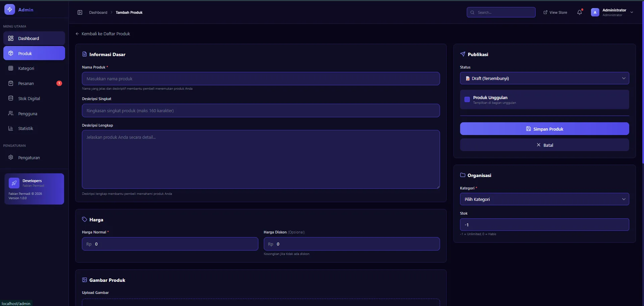Click the Dashboard breadcrumb link
Image resolution: width=644 pixels, height=306 pixels.
(x=98, y=12)
